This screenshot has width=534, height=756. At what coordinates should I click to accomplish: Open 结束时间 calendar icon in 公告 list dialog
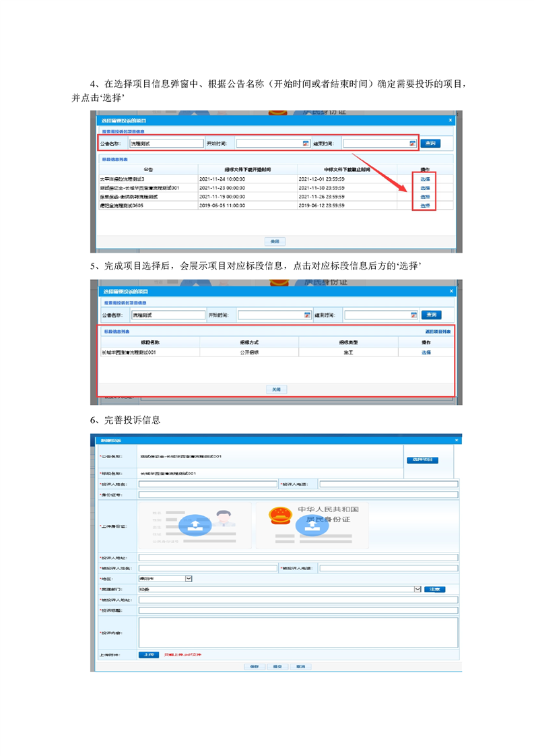[x=413, y=144]
